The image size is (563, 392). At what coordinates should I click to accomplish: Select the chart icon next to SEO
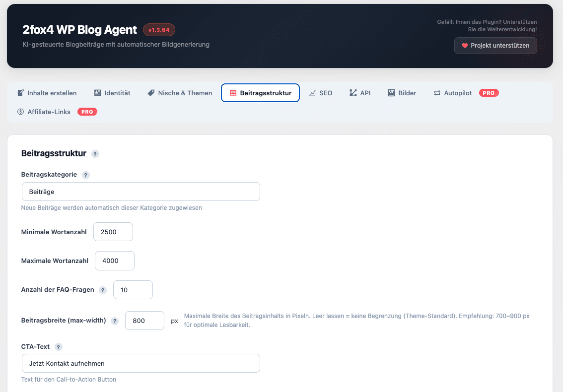pos(312,92)
